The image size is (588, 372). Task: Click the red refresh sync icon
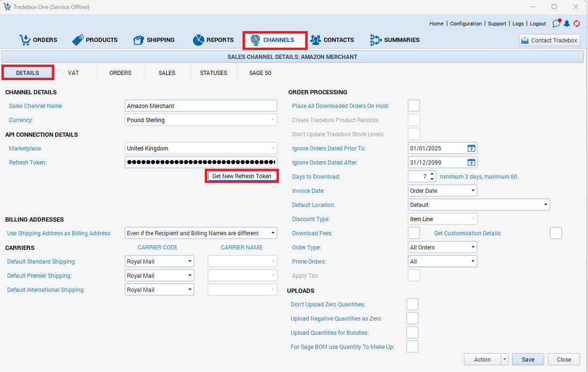coord(577,24)
